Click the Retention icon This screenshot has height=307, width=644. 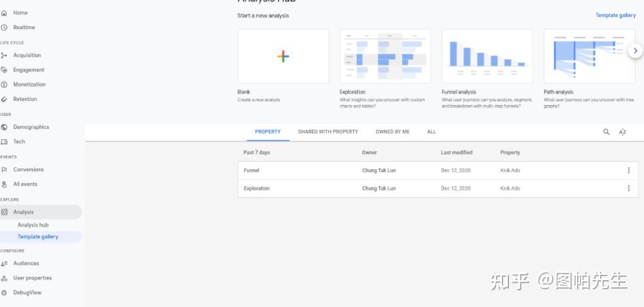4,99
